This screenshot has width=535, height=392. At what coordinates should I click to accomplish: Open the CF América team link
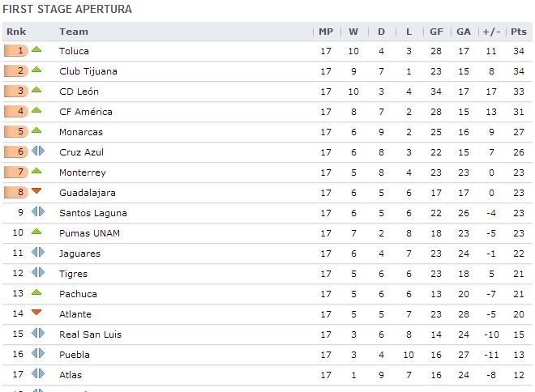86,112
